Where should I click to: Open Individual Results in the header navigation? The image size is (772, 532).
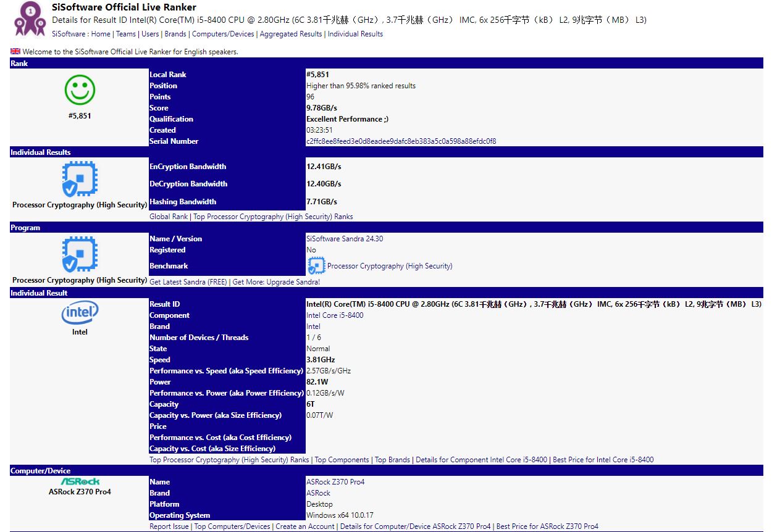pyautogui.click(x=355, y=34)
